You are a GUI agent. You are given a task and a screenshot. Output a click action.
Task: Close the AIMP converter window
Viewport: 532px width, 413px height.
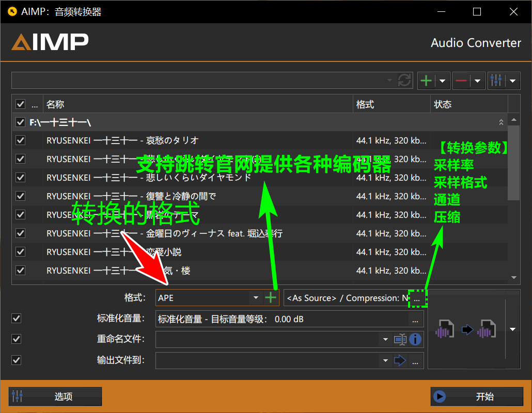[x=514, y=11]
